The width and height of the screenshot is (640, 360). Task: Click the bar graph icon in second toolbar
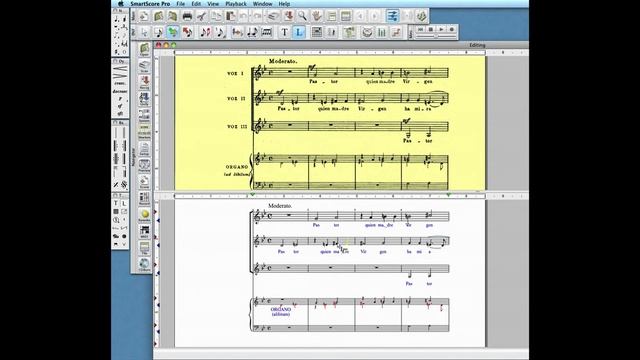[382, 32]
